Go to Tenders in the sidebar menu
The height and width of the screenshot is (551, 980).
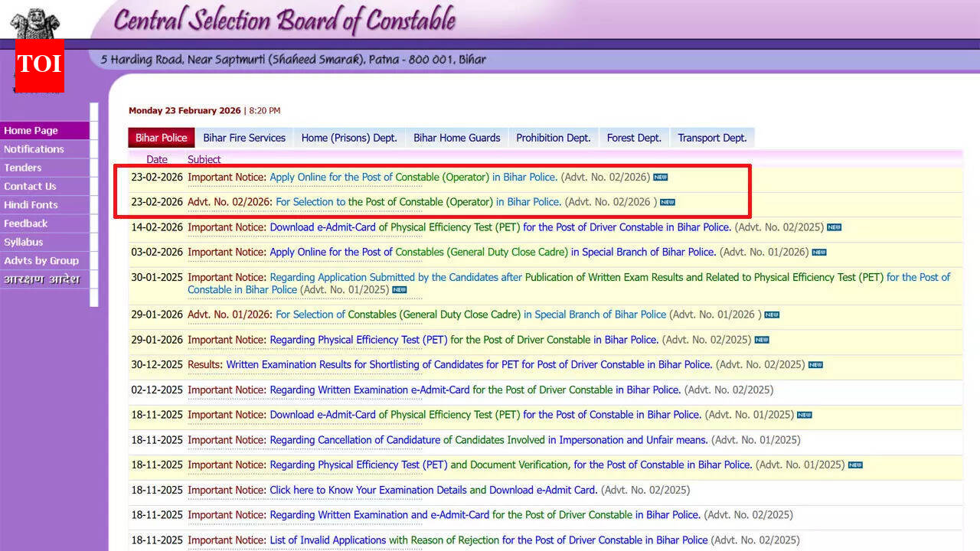click(x=23, y=168)
